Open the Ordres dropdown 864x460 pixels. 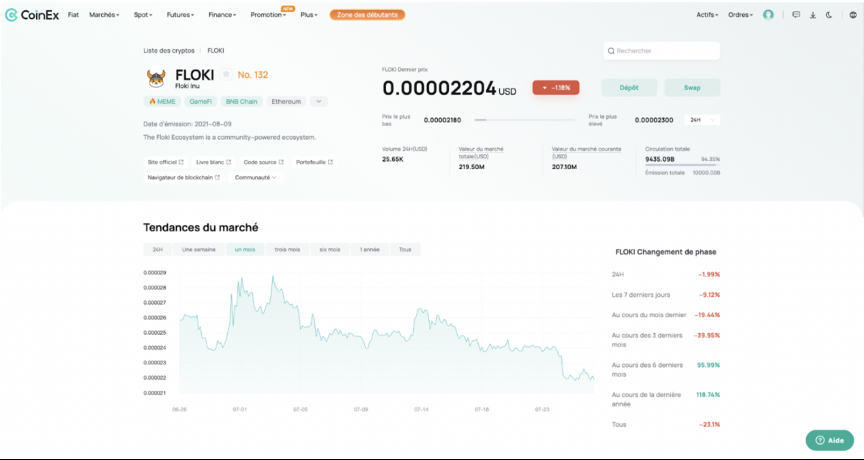[741, 15]
